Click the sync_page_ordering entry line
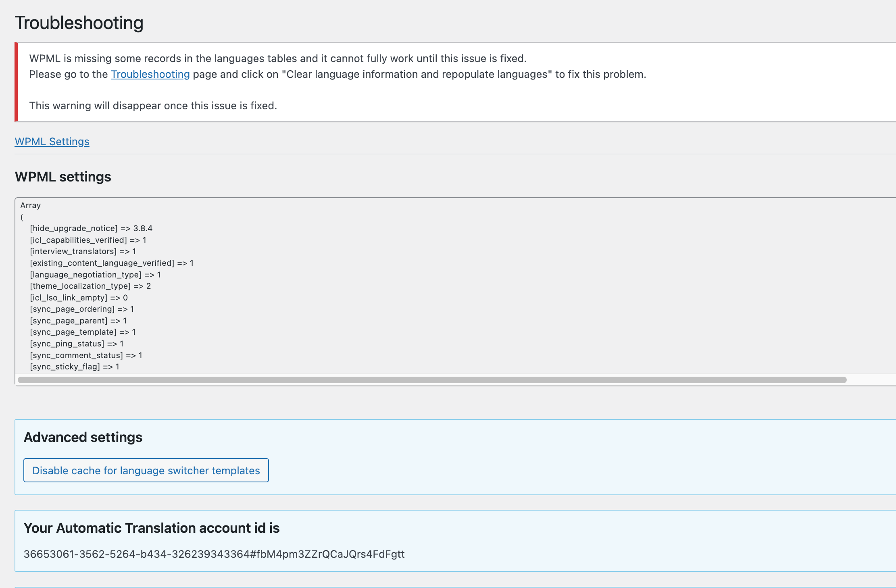Screen dimensions: 896x588 tap(82, 309)
